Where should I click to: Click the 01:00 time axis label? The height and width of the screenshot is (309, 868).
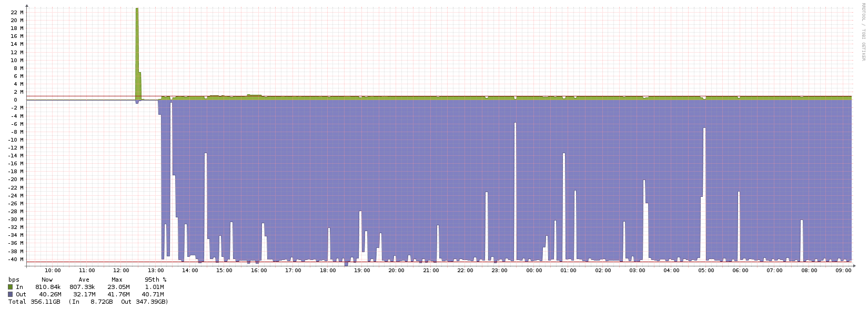[569, 271]
